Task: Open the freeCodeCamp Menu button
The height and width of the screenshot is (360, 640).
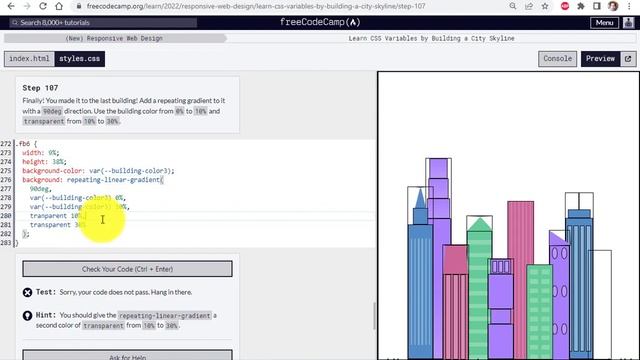Action: tap(604, 23)
